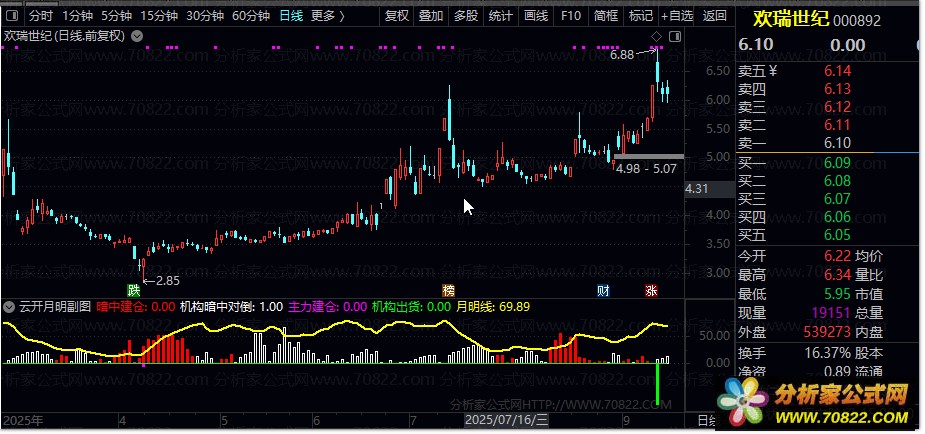Select the 买二 price 6.08
The height and width of the screenshot is (434, 925).
(x=838, y=181)
